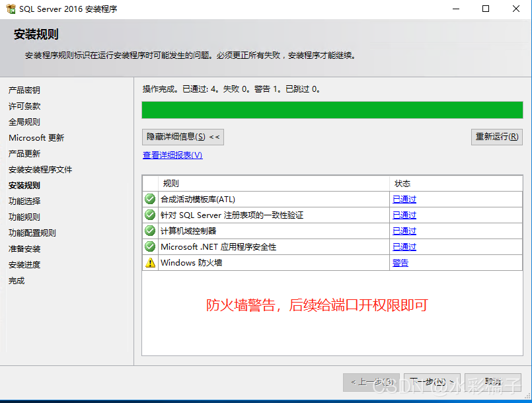Open 已通过 link for 计算机域控制器
Screen dimensions: 532x403
click(404, 231)
